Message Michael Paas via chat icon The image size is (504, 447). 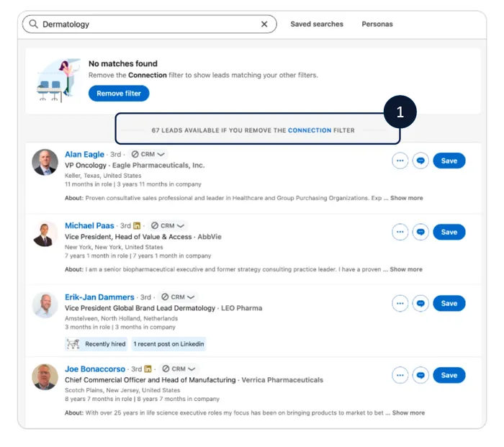click(x=420, y=232)
